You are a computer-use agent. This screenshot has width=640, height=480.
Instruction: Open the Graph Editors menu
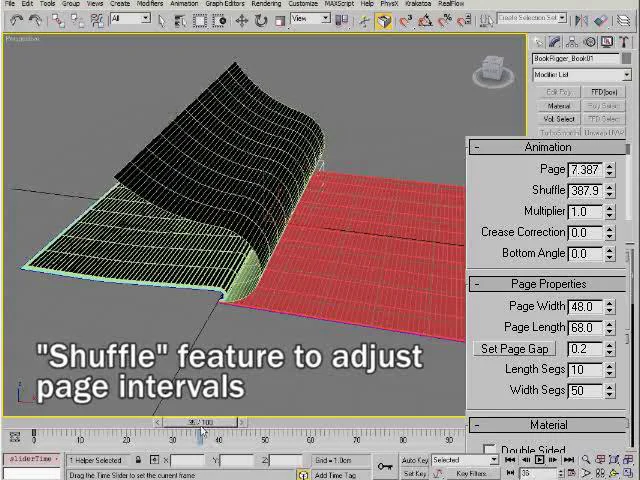pyautogui.click(x=225, y=4)
